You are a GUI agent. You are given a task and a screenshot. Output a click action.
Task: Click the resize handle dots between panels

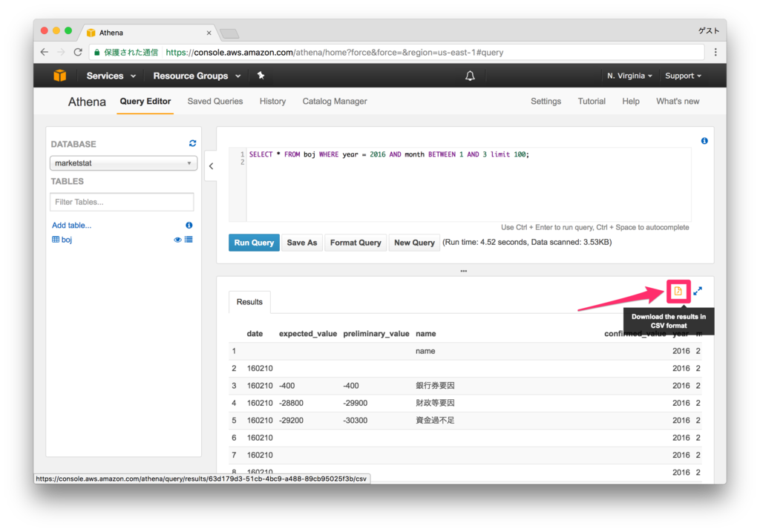[x=464, y=271]
